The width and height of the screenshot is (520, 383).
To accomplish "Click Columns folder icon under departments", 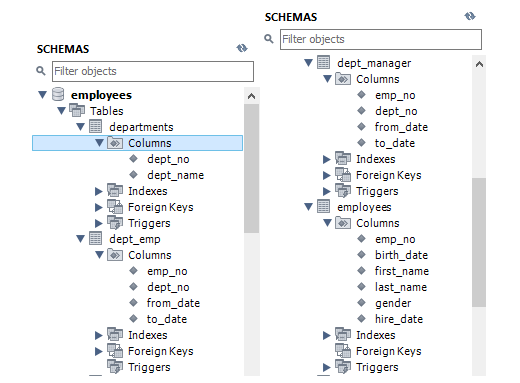I will coord(115,143).
